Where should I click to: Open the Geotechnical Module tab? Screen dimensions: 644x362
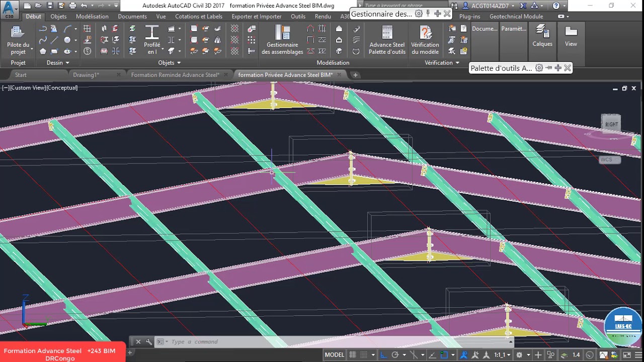coord(516,17)
